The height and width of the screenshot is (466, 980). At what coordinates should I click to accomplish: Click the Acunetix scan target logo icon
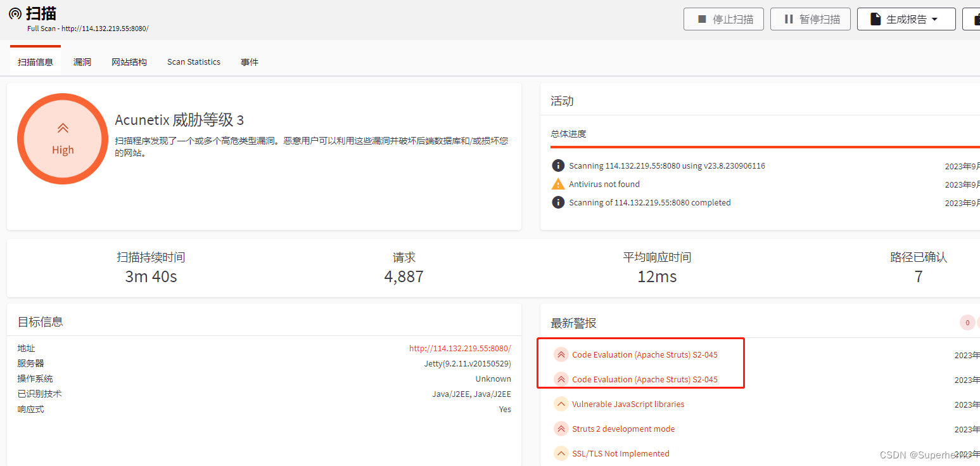tap(14, 14)
